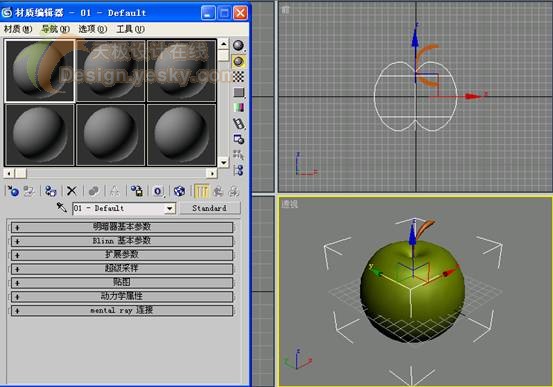Expand the 超级采样 rollout

pyautogui.click(x=122, y=268)
